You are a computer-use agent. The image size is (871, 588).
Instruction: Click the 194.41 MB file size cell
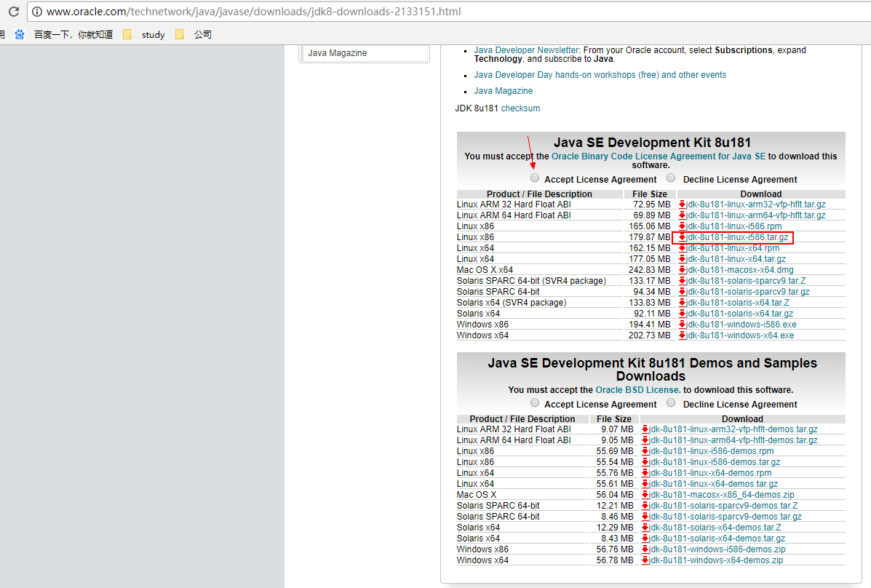pos(649,325)
